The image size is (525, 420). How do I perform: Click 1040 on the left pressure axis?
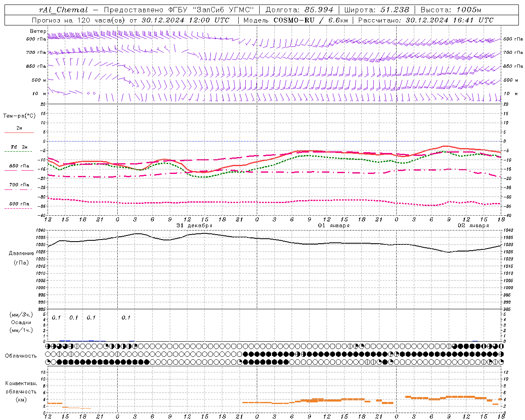(41, 231)
